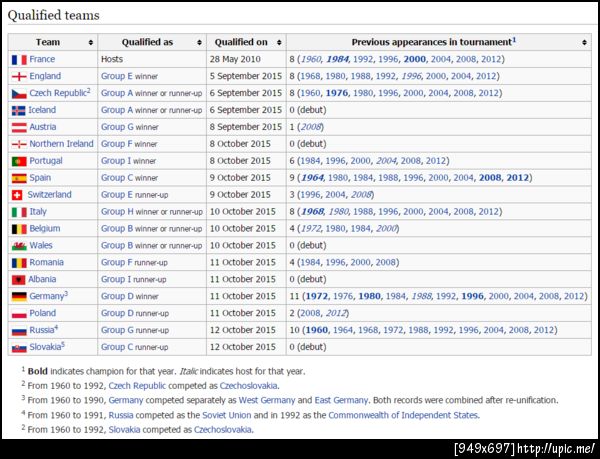
Task: Click footnote 4 beside Russia
Action: coord(56,327)
